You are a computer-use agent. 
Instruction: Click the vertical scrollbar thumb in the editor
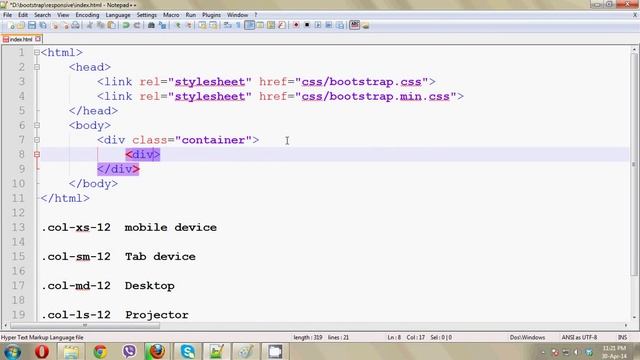pyautogui.click(x=634, y=164)
